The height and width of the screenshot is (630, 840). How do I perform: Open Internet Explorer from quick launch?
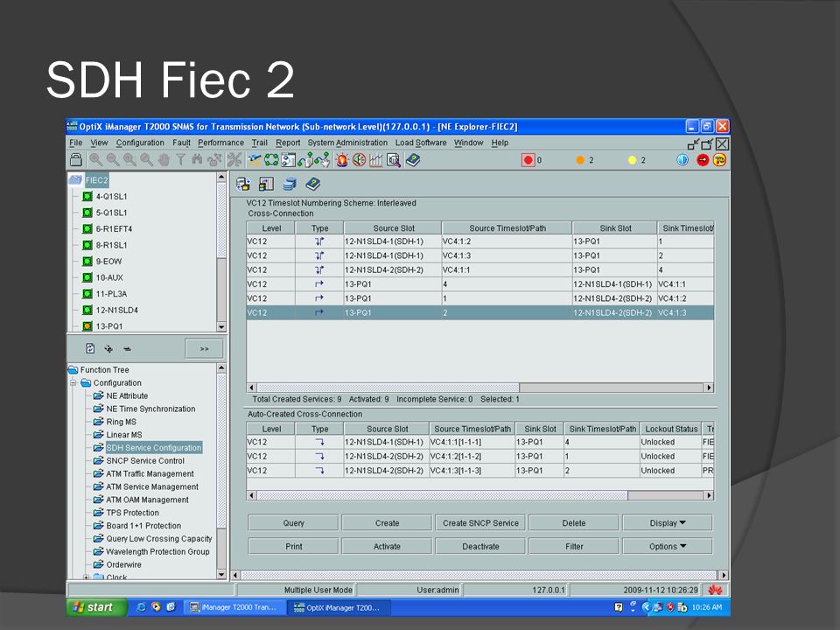(x=141, y=607)
